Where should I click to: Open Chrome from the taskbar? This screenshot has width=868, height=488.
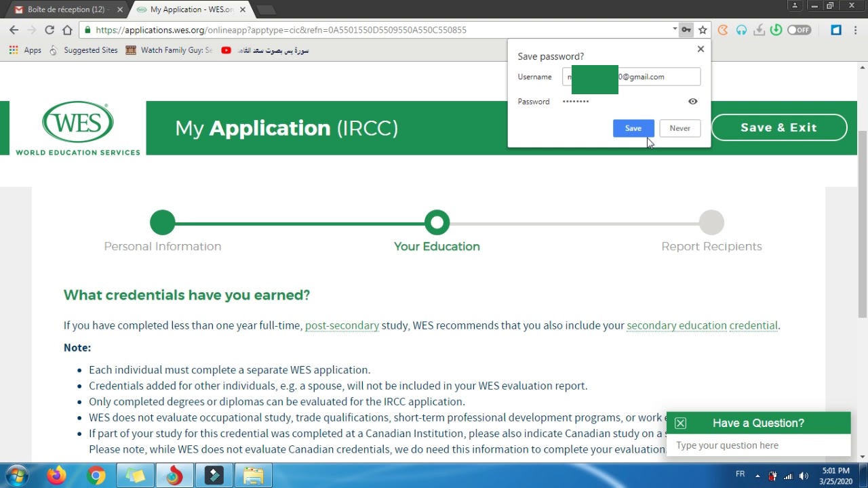pyautogui.click(x=96, y=476)
